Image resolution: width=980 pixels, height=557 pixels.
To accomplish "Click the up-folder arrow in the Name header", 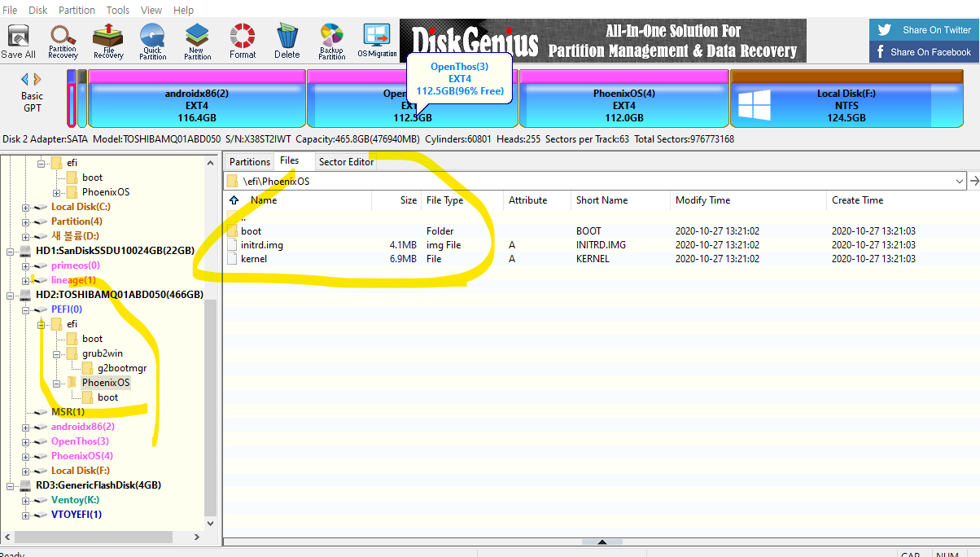I will point(234,200).
